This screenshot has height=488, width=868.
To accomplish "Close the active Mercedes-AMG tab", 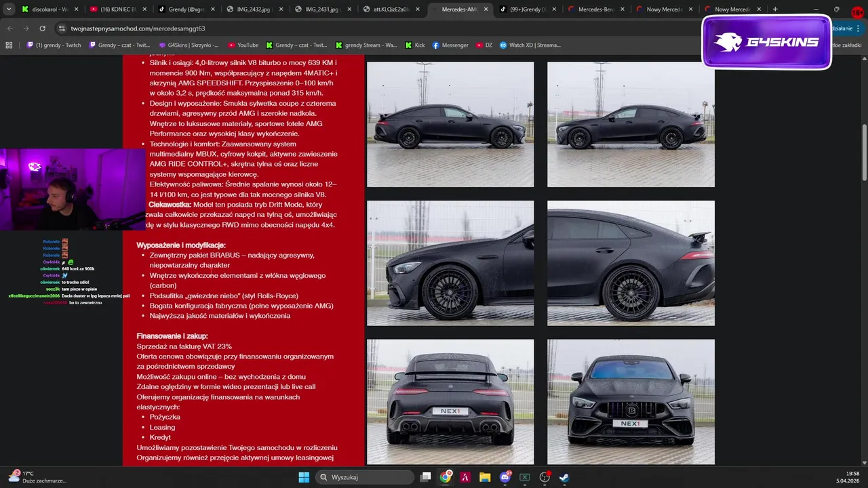I will (x=486, y=9).
